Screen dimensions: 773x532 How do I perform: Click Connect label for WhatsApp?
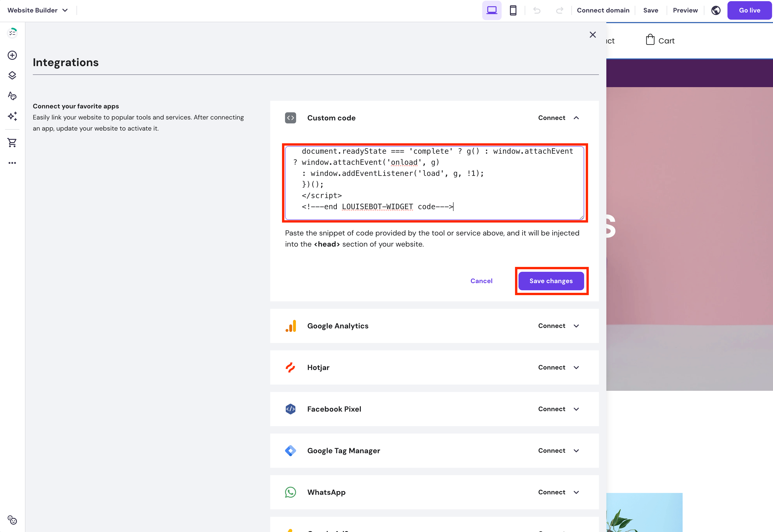point(552,492)
